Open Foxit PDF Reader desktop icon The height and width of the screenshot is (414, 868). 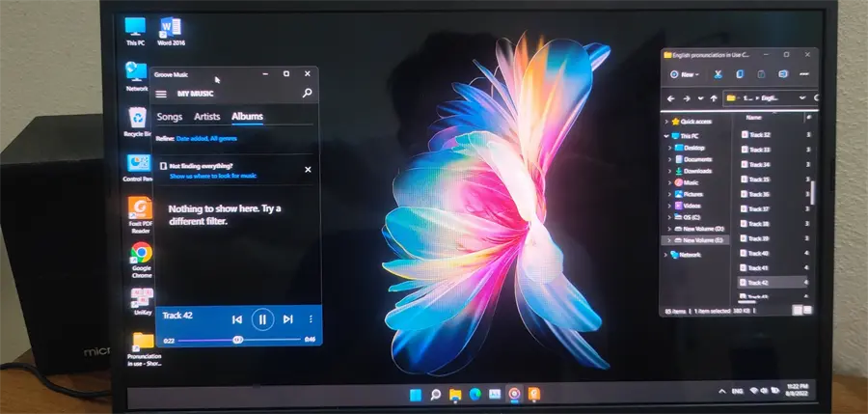click(x=141, y=215)
